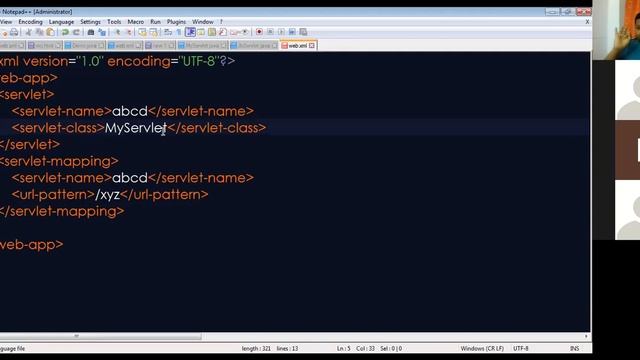Click the horizontal scrollbar right arrow
The height and width of the screenshot is (360, 640).
click(x=586, y=337)
